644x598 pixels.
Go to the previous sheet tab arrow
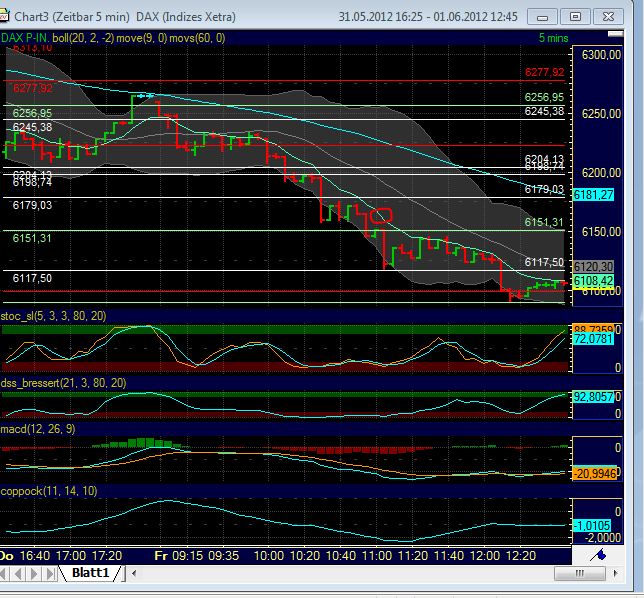pyautogui.click(x=18, y=573)
